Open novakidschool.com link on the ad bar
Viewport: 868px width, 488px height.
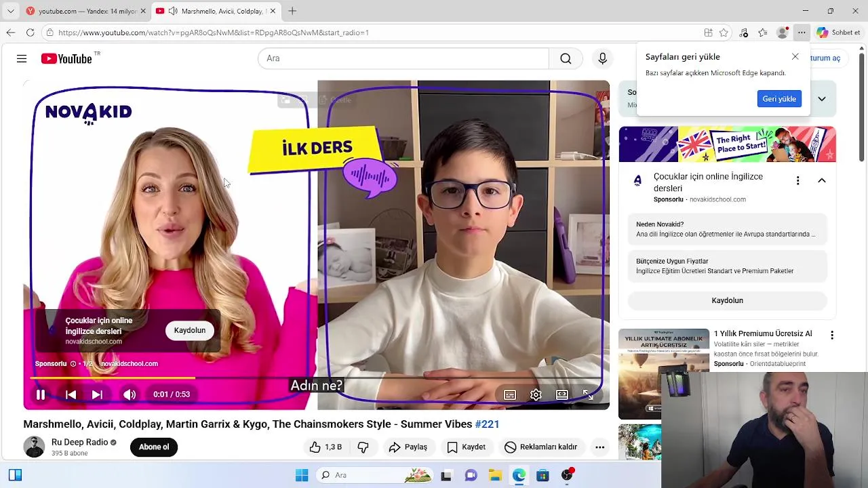pyautogui.click(x=130, y=364)
